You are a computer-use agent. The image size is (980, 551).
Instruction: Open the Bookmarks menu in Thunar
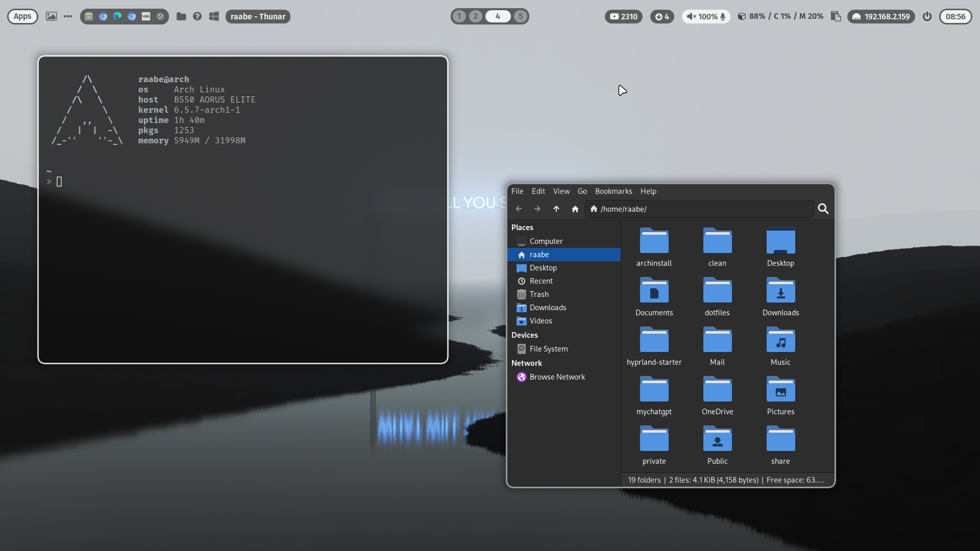(x=613, y=191)
